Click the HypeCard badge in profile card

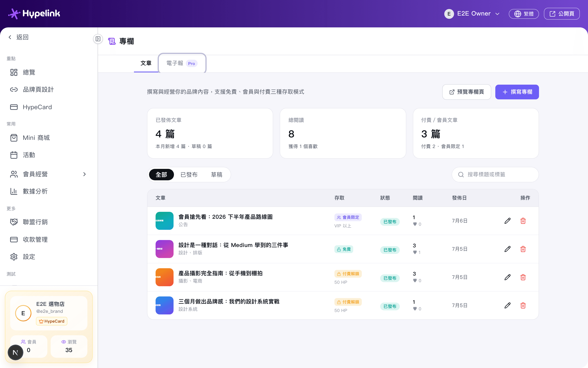coord(52,321)
